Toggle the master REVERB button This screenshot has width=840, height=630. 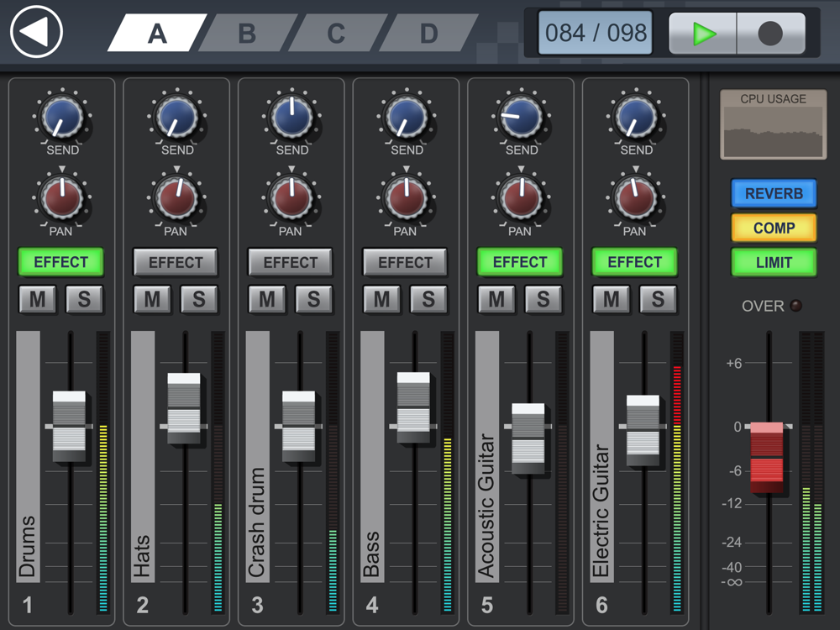pos(774,193)
